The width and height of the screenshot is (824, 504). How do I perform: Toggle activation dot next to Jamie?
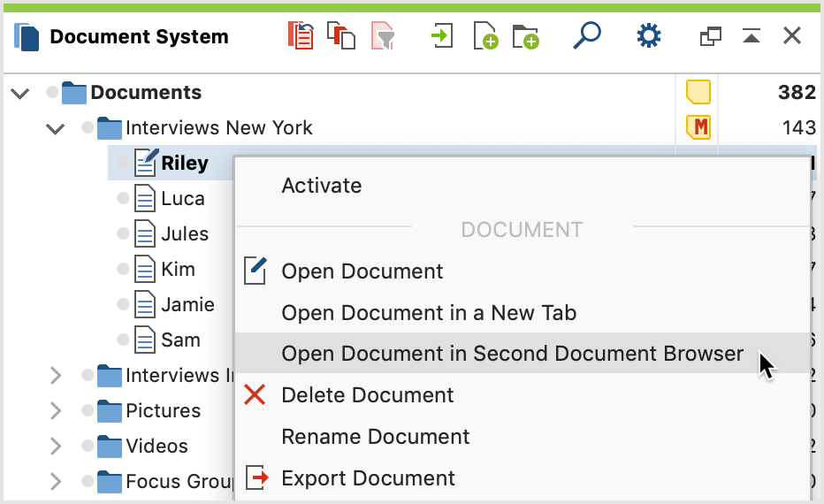tap(123, 304)
